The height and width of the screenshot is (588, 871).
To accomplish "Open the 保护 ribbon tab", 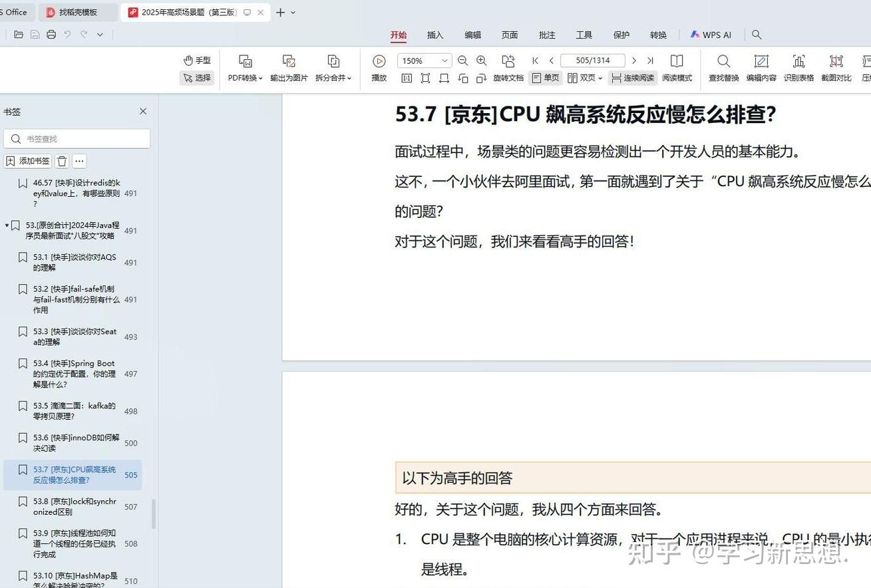I will tap(621, 35).
